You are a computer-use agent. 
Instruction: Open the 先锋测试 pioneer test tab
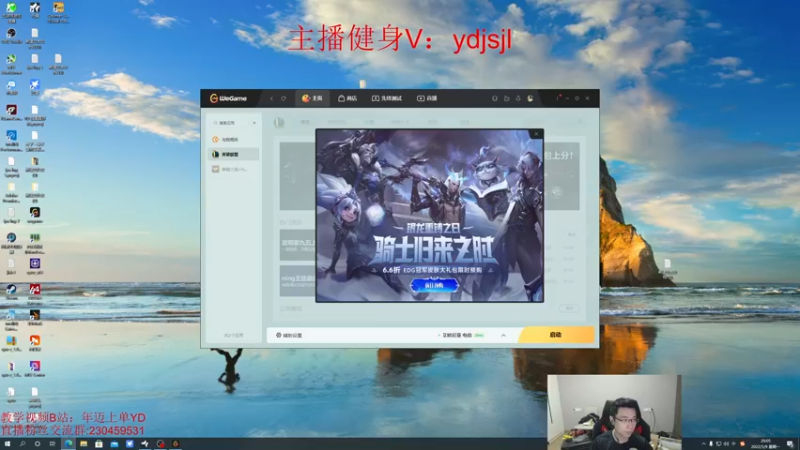[x=387, y=98]
